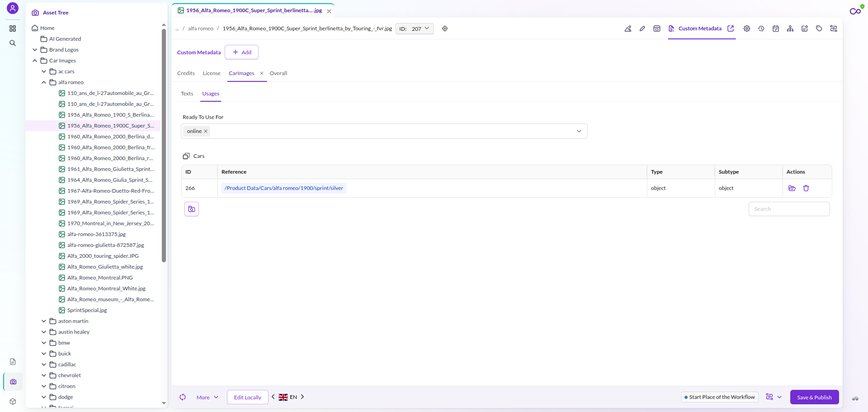Viewport: 868px width, 412px height.
Task: Open the Tags tab icon
Action: [819, 28]
